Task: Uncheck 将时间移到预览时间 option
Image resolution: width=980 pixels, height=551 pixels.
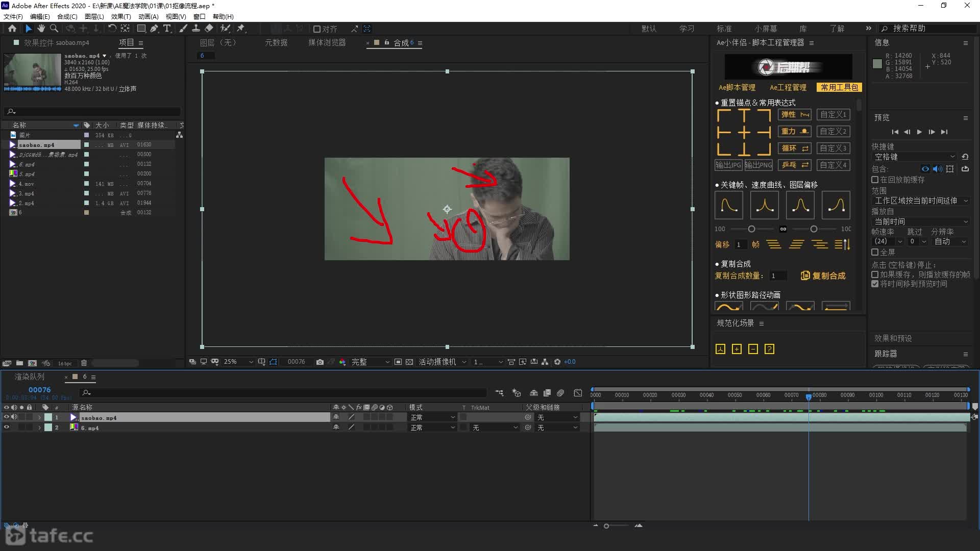Action: pos(875,284)
